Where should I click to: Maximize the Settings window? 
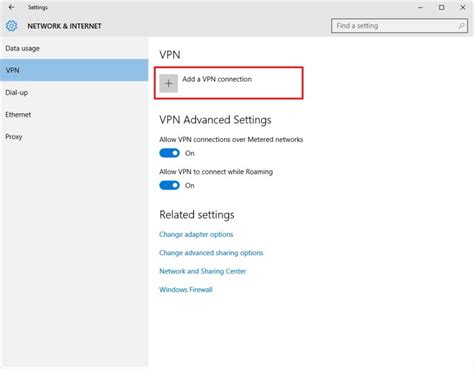click(x=442, y=7)
